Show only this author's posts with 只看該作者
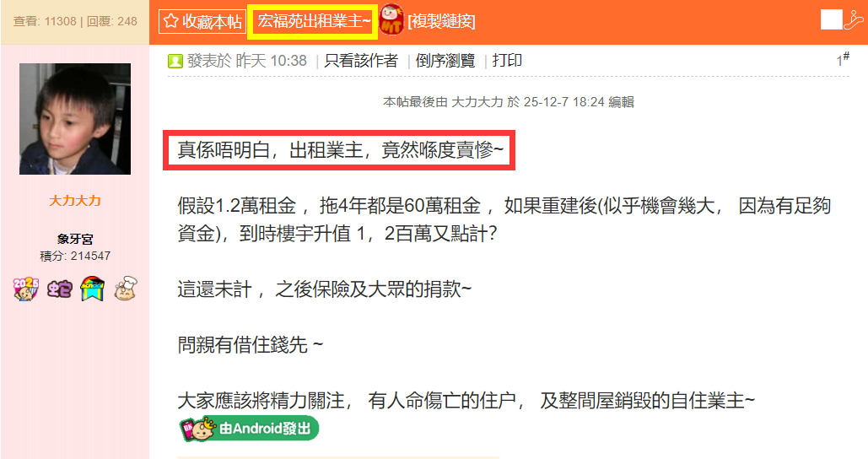Image resolution: width=868 pixels, height=459 pixels. pos(361,61)
